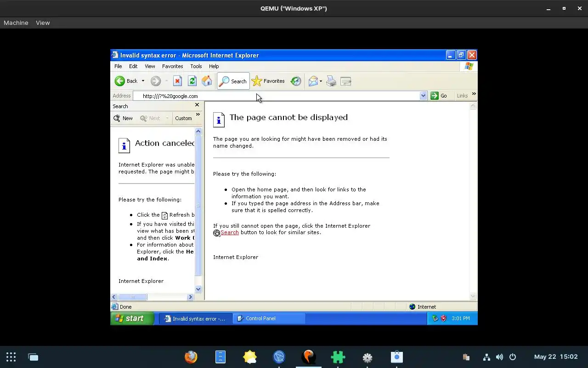Click the host network status icon

click(486, 357)
